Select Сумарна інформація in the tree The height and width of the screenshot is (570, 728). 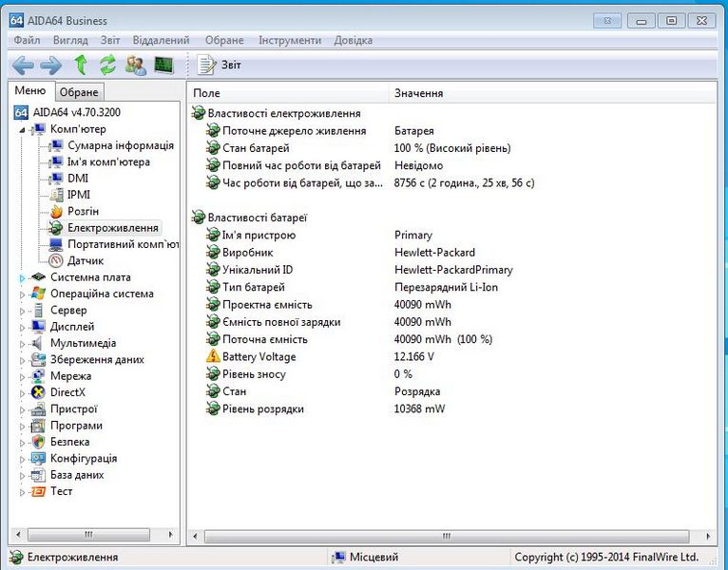120,145
